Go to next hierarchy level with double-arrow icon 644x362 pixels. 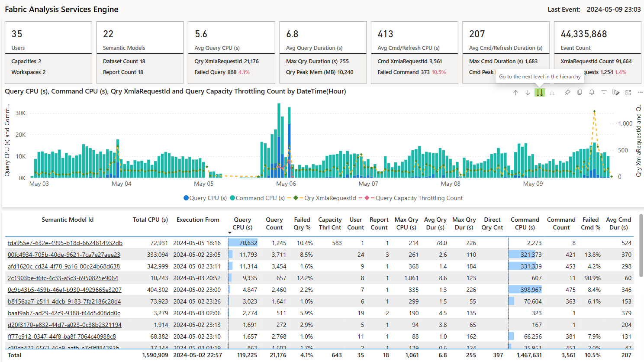540,93
